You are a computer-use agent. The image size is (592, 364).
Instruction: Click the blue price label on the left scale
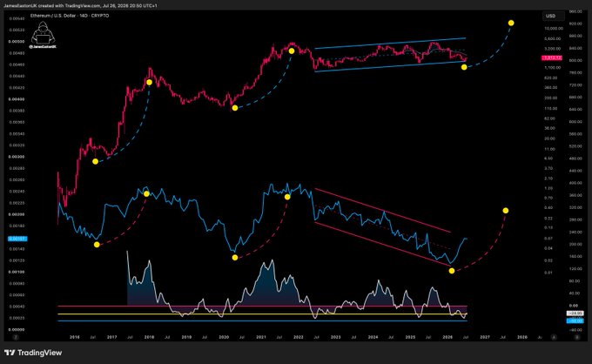click(17, 239)
